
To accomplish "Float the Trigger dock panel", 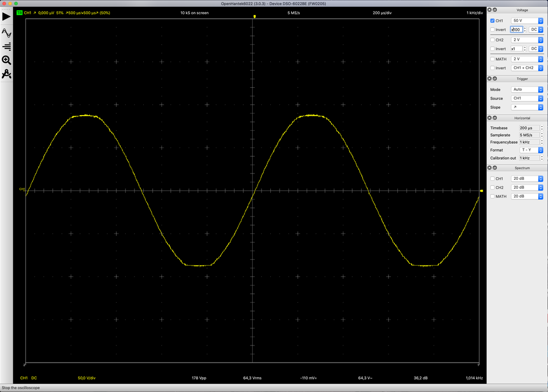I will 495,78.
